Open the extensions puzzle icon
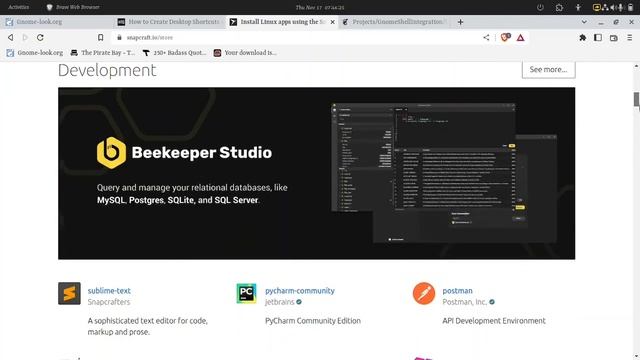 583,38
